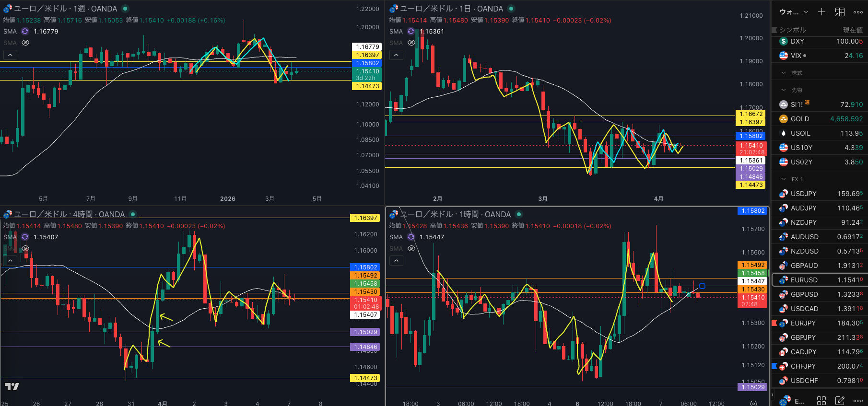Collapse the 先物 futures section
This screenshot has width=868, height=406.
pos(784,90)
